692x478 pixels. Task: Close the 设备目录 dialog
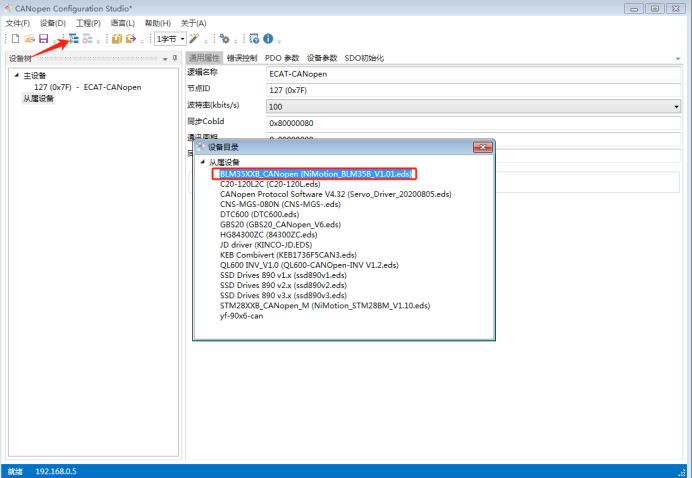(x=482, y=147)
